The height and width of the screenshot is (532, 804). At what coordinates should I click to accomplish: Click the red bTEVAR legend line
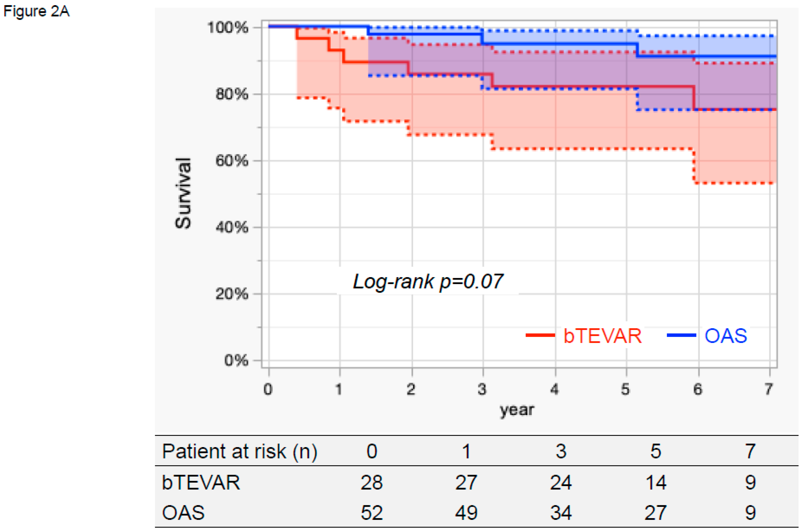click(x=540, y=335)
